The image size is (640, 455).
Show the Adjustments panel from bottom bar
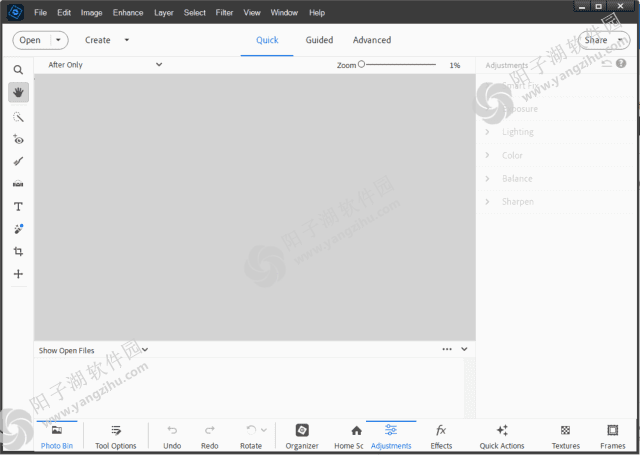coord(391,437)
